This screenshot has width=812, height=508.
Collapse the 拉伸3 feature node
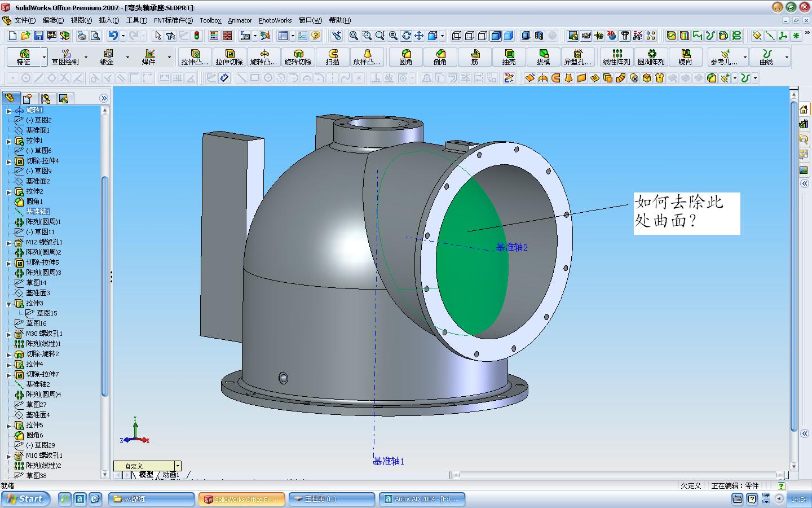point(9,304)
